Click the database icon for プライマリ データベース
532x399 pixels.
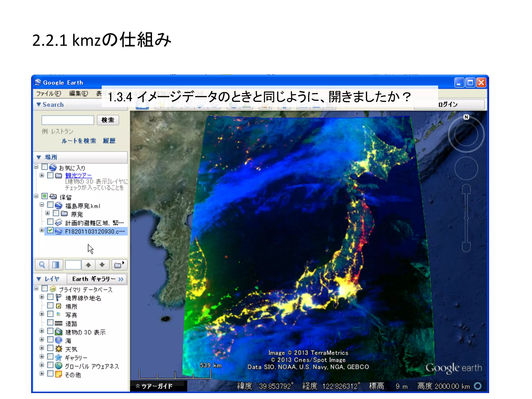[x=53, y=289]
